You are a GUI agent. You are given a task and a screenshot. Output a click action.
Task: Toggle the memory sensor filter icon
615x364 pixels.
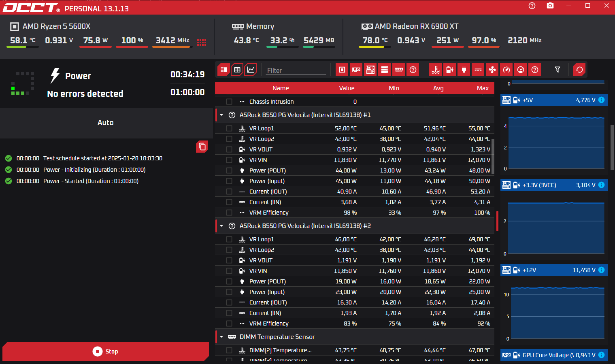399,70
